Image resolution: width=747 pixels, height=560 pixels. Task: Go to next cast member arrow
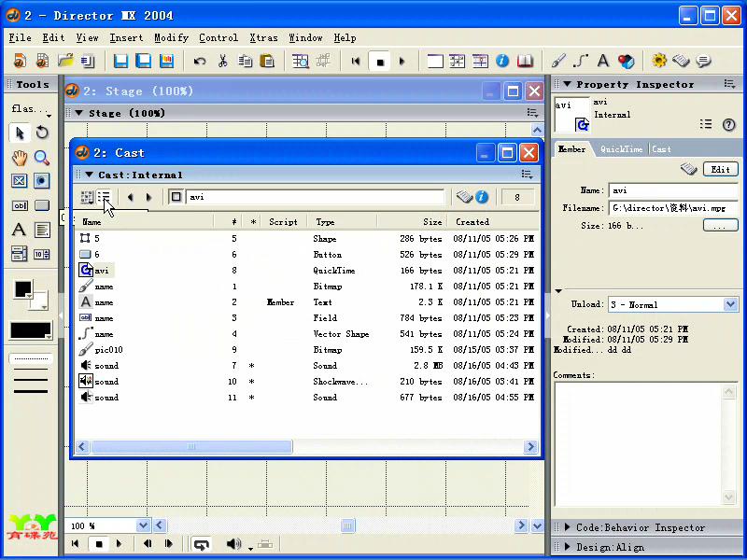click(x=148, y=197)
